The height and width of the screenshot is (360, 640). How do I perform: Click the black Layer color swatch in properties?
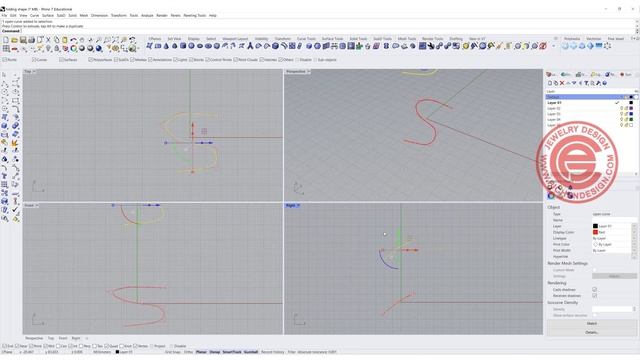(x=595, y=226)
